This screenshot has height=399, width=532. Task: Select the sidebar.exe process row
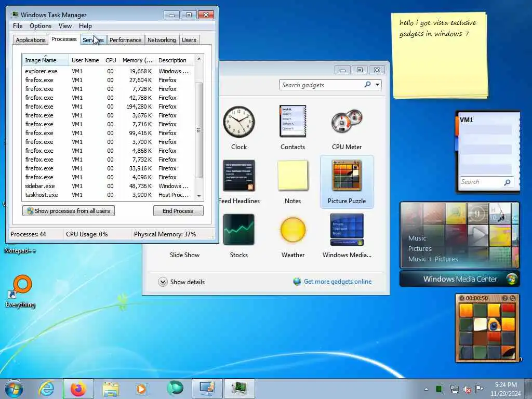click(x=109, y=186)
